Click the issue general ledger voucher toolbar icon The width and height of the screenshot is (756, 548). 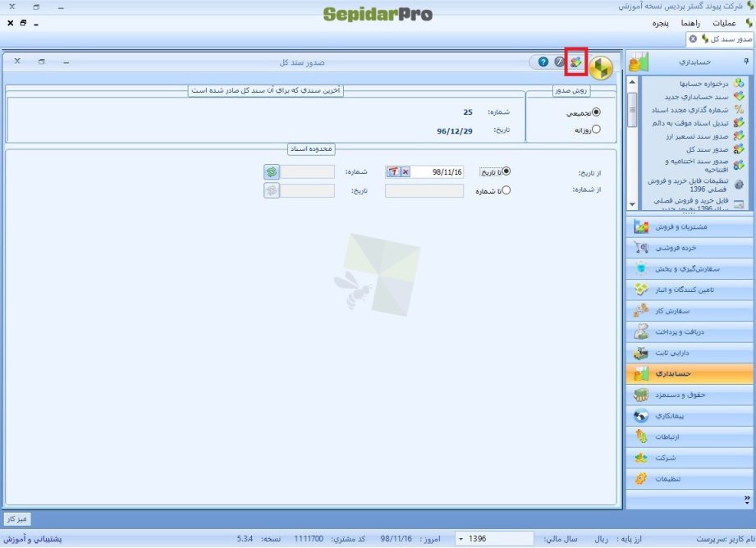tap(575, 62)
